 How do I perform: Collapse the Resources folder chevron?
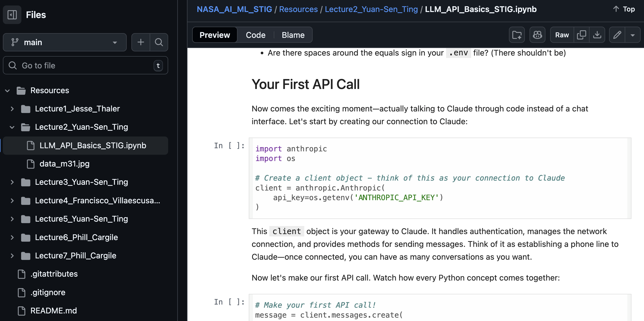coord(8,91)
